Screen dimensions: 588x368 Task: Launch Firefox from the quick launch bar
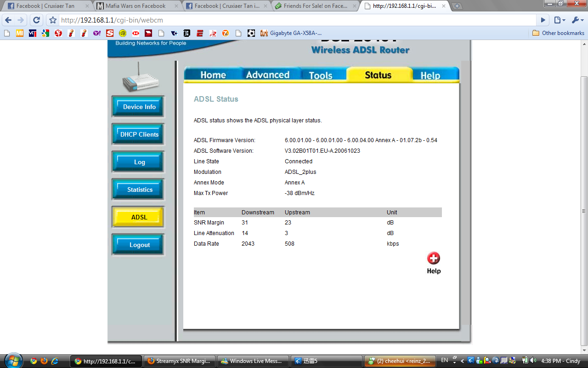44,361
